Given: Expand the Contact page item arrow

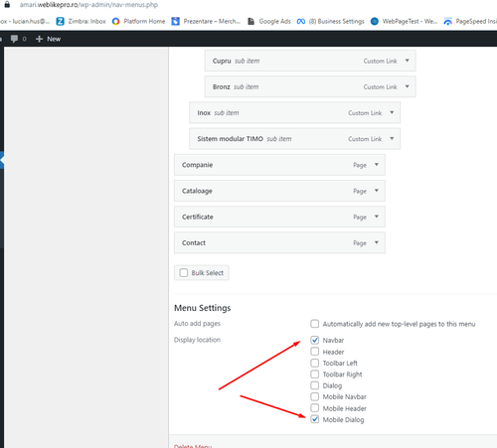Looking at the screenshot, I should click(x=377, y=242).
